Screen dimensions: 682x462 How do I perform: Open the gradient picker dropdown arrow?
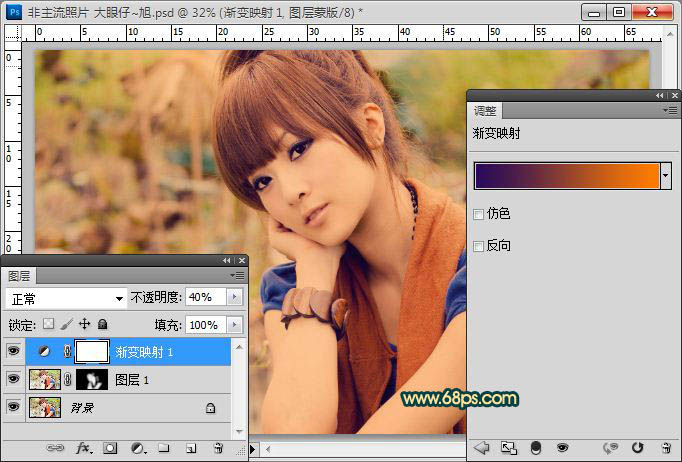click(665, 175)
